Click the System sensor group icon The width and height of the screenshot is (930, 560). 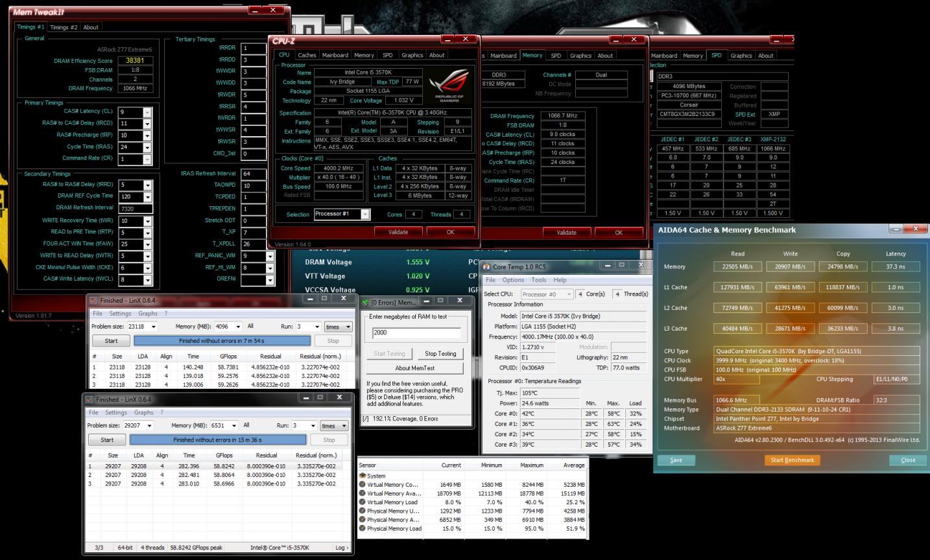(363, 476)
